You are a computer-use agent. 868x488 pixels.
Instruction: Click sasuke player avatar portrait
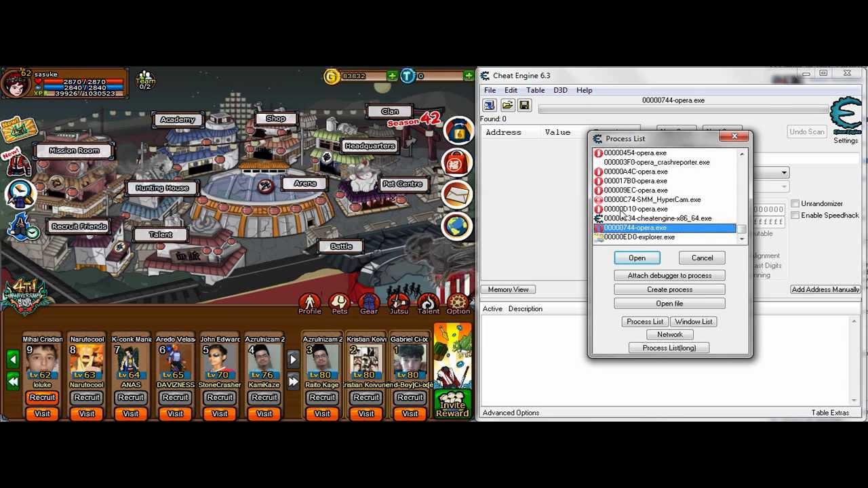pyautogui.click(x=15, y=84)
